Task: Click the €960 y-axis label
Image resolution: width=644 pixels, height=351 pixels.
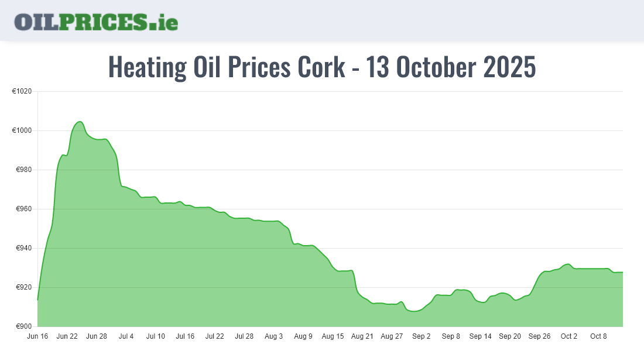Action: point(23,209)
